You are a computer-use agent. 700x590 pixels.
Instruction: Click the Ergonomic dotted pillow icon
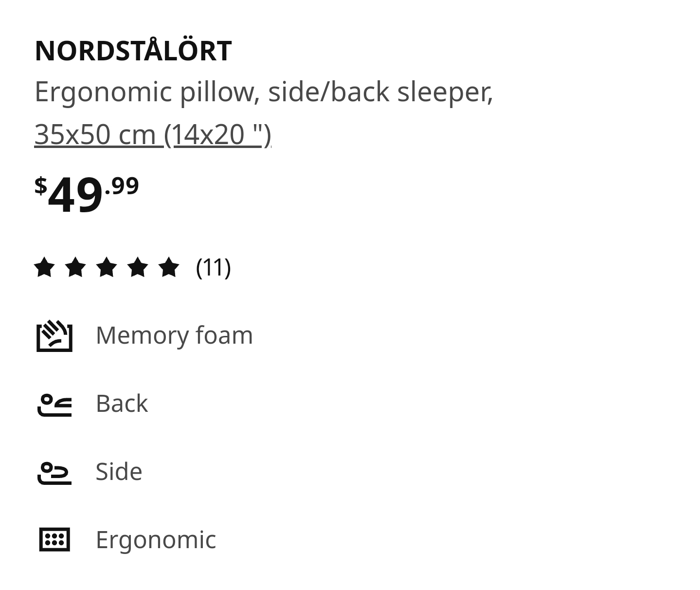click(54, 539)
